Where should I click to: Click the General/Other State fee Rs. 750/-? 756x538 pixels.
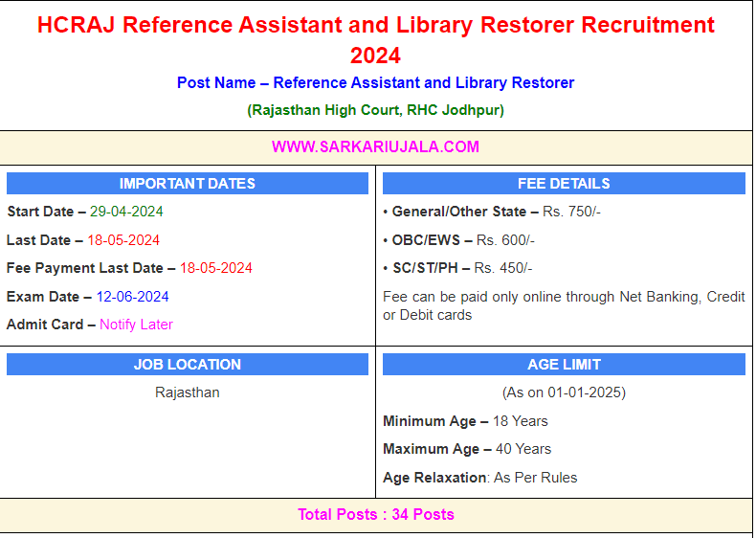coord(571,212)
